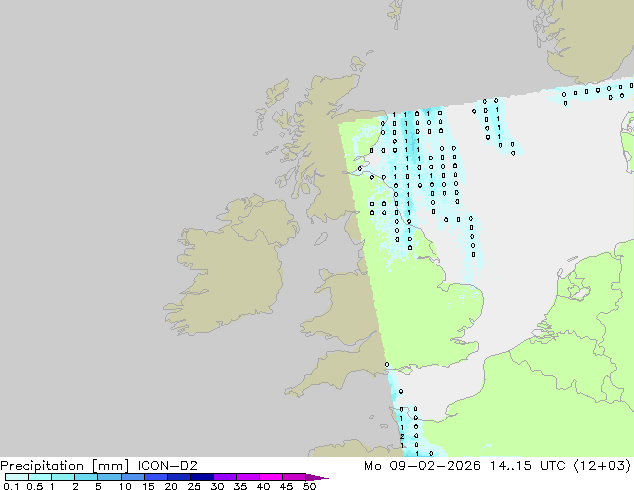
Task: Click the above-50 mm arrow tip of legend
Action: [317, 477]
